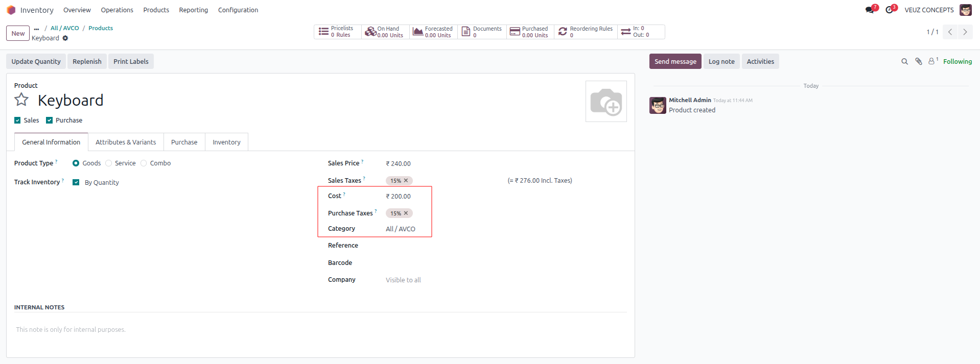Viewport: 980px width, 364px height.
Task: Click the '1 / 1' pager counter
Action: click(932, 32)
